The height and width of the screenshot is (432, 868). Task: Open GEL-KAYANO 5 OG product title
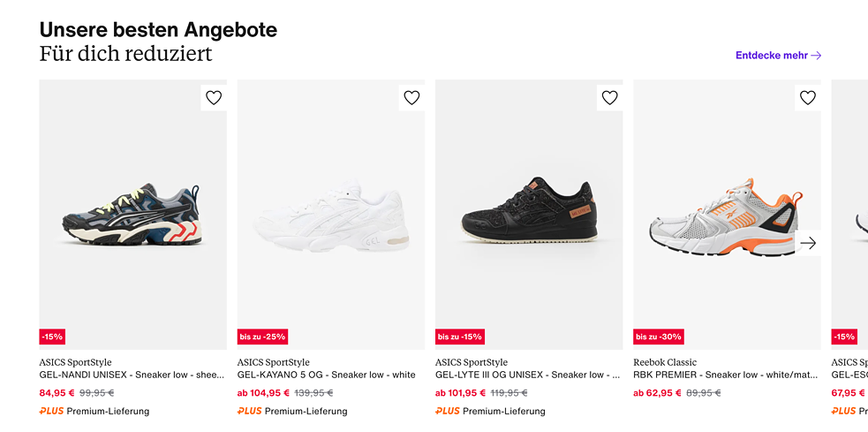point(326,375)
